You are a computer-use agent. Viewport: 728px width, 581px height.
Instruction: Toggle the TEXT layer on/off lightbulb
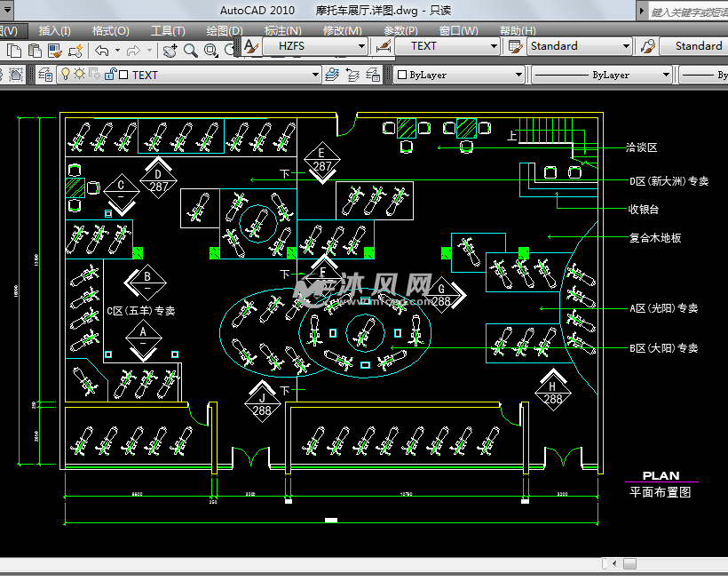click(x=65, y=76)
